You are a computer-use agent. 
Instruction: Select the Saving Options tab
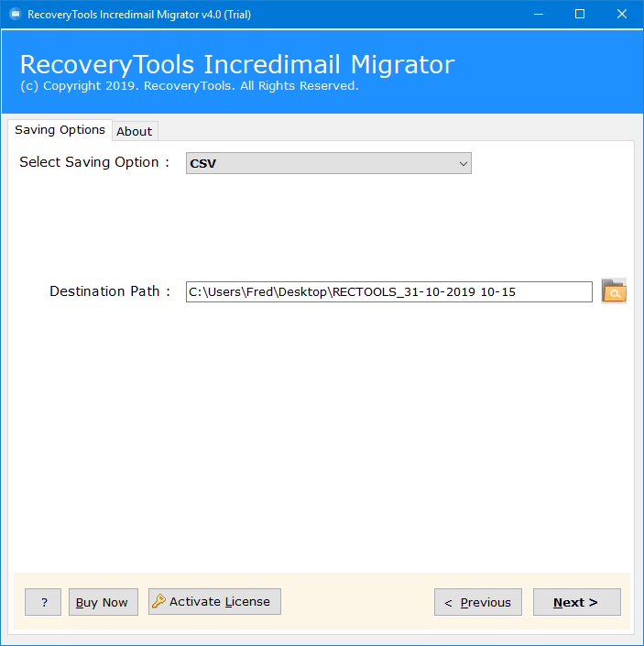tap(60, 130)
